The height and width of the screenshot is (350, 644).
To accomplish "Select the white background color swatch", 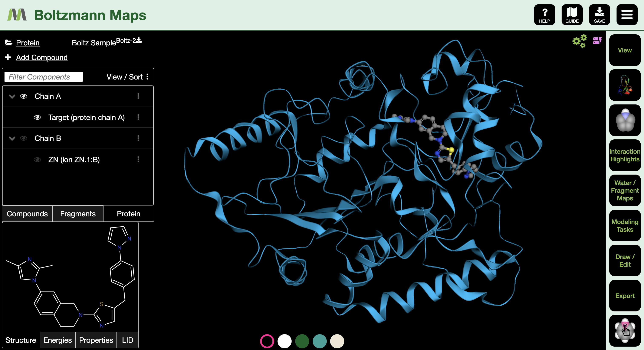I will pyautogui.click(x=285, y=341).
